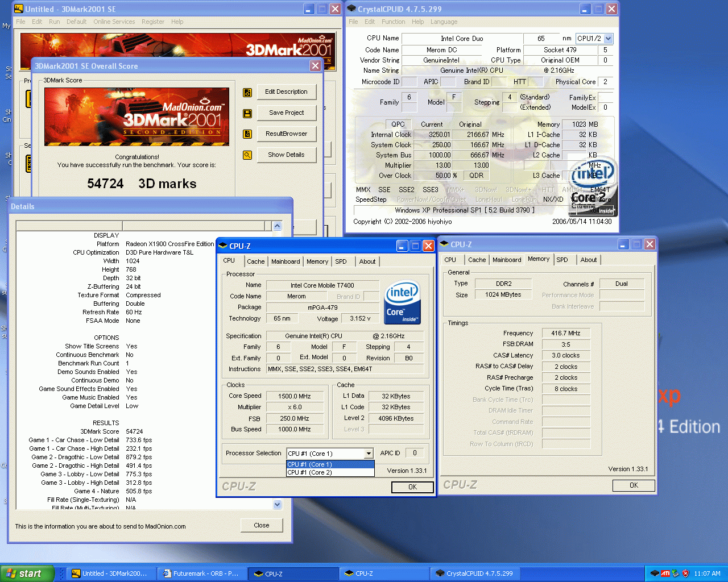
Task: Click OK in the front CPU-Z window
Action: pyautogui.click(x=412, y=487)
